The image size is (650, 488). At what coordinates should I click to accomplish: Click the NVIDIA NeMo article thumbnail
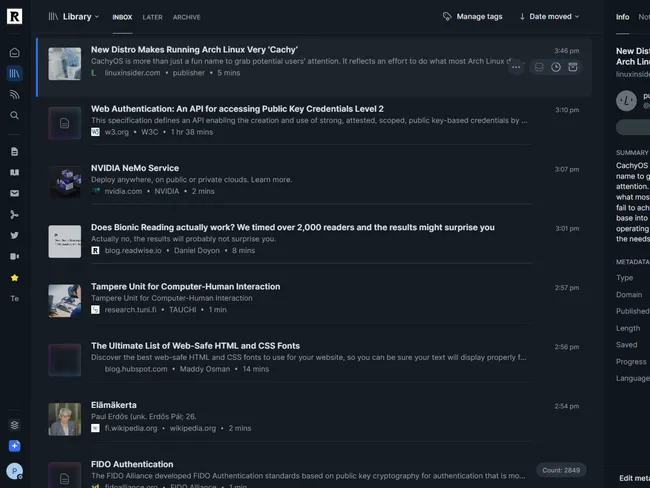[x=65, y=182]
